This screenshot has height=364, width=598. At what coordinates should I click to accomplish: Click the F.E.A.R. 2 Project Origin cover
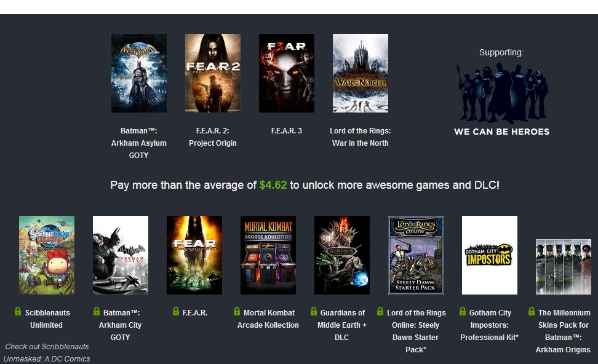click(x=213, y=73)
